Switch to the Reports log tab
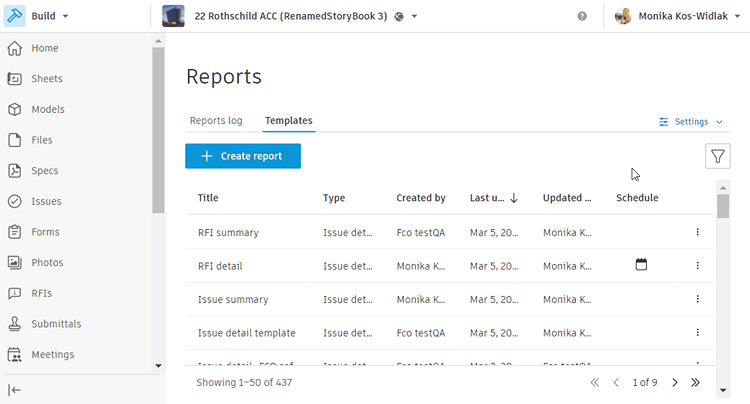 coord(216,120)
